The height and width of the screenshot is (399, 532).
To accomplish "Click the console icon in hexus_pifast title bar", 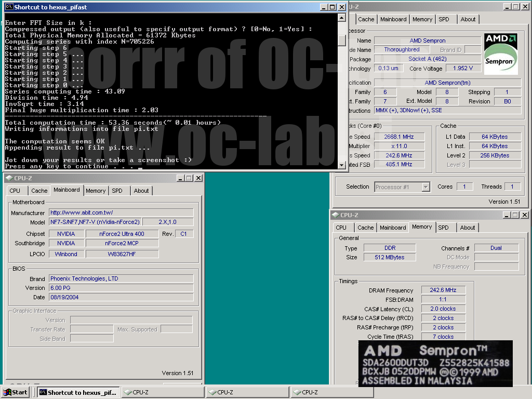I will pos(9,7).
